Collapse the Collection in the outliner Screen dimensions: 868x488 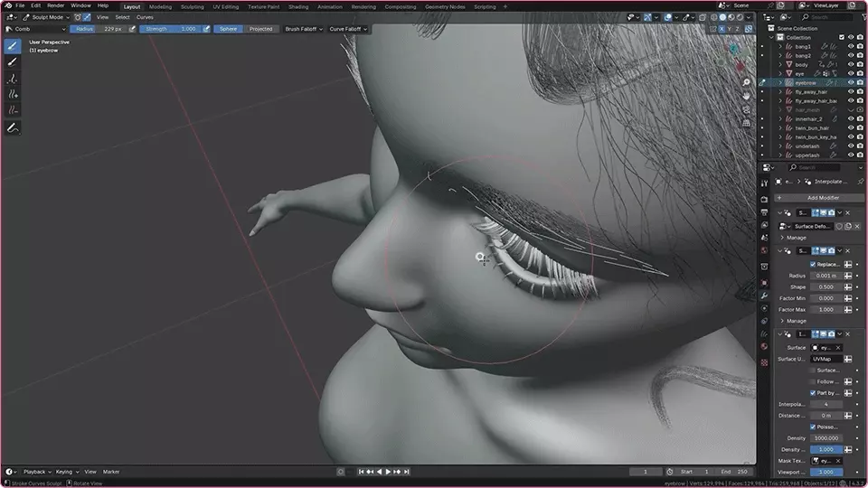(772, 37)
